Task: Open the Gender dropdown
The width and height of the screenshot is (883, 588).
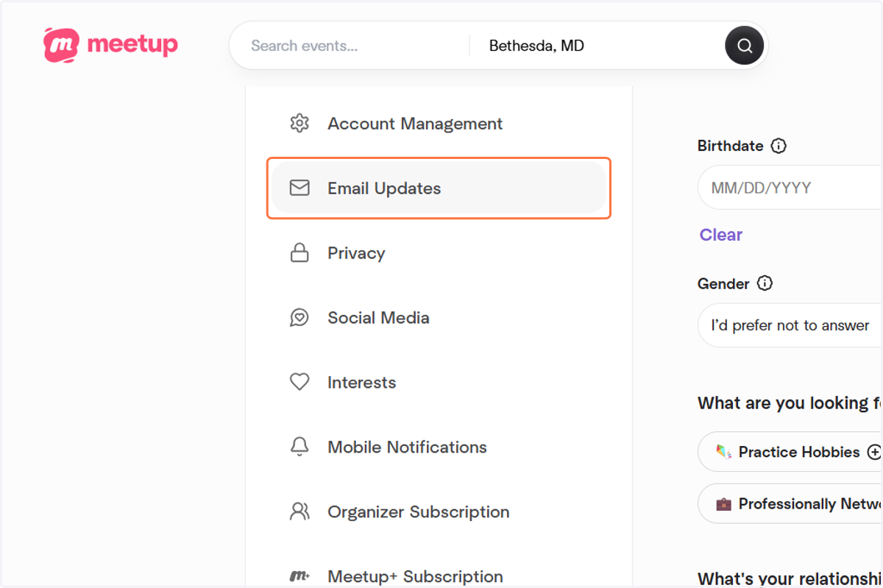Action: click(790, 325)
